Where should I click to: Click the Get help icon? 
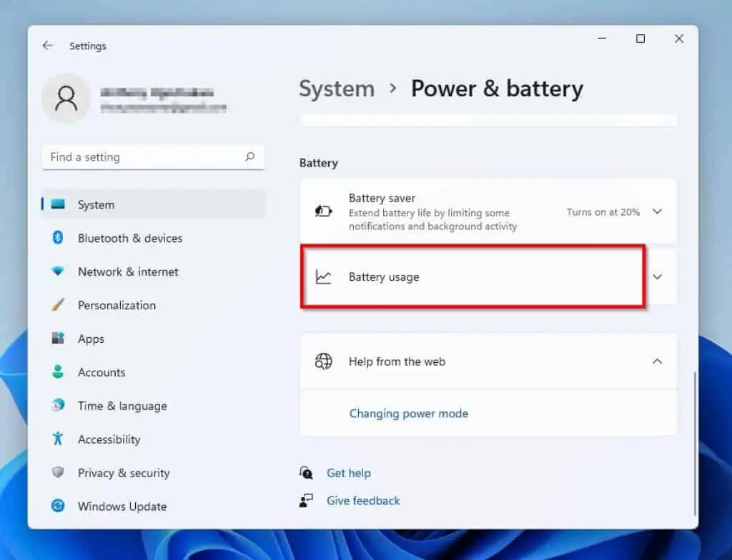305,473
